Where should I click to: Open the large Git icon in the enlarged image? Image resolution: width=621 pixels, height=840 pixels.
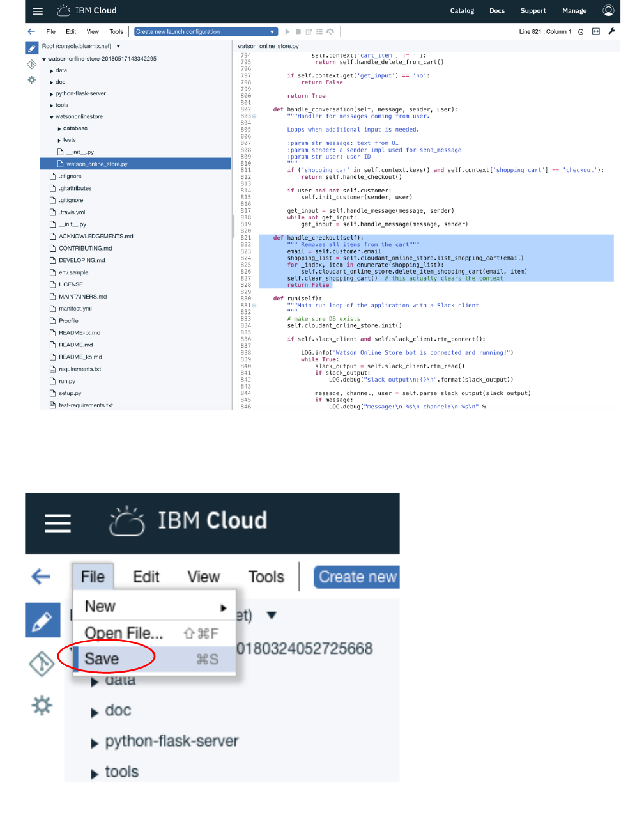coord(42,664)
